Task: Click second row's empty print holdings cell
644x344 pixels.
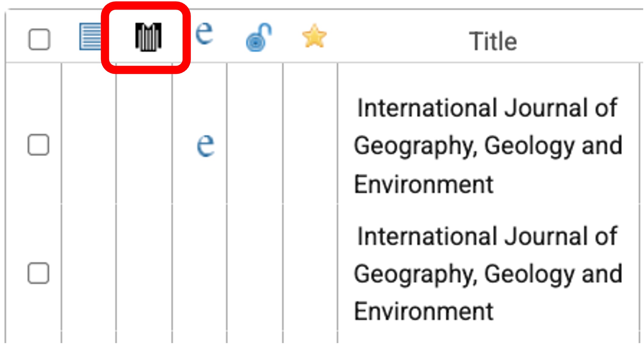Action: 144,273
